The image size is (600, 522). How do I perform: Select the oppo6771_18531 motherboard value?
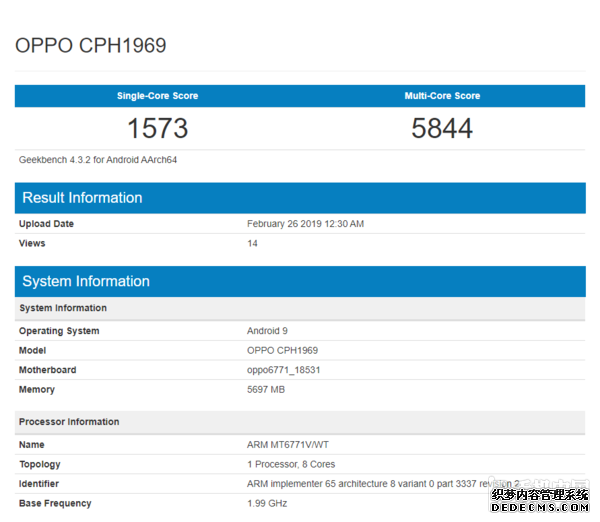click(x=284, y=370)
